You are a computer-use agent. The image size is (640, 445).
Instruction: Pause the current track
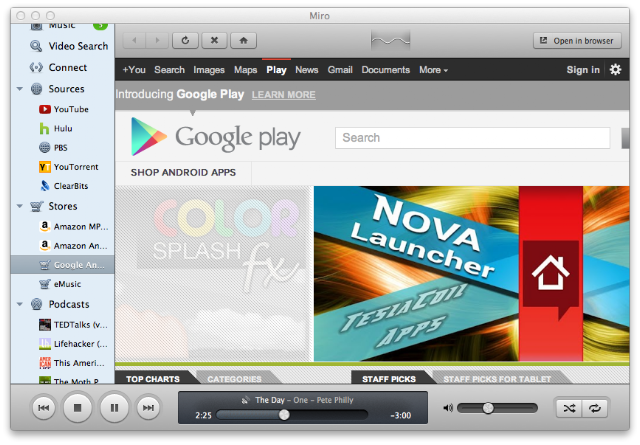tap(114, 407)
